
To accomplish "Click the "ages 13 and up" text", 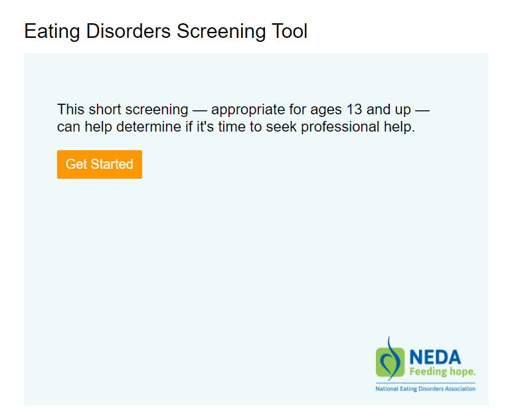I will [x=353, y=110].
